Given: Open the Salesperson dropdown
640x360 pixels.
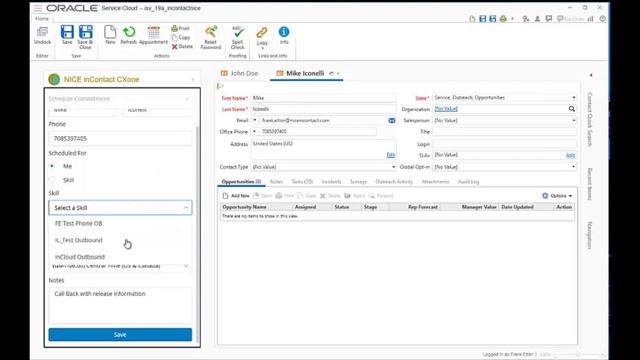Looking at the screenshot, I should tap(573, 120).
